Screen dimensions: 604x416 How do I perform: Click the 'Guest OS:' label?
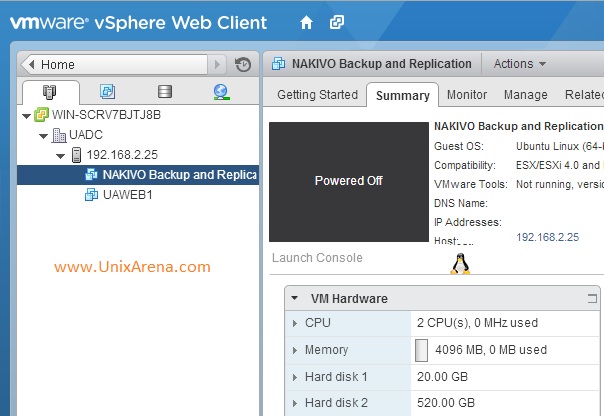[x=459, y=146]
